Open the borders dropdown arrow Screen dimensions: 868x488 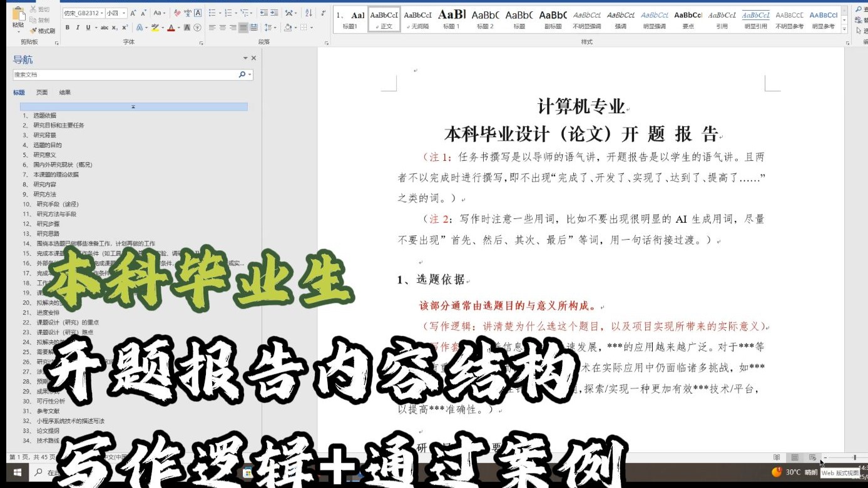tap(312, 28)
